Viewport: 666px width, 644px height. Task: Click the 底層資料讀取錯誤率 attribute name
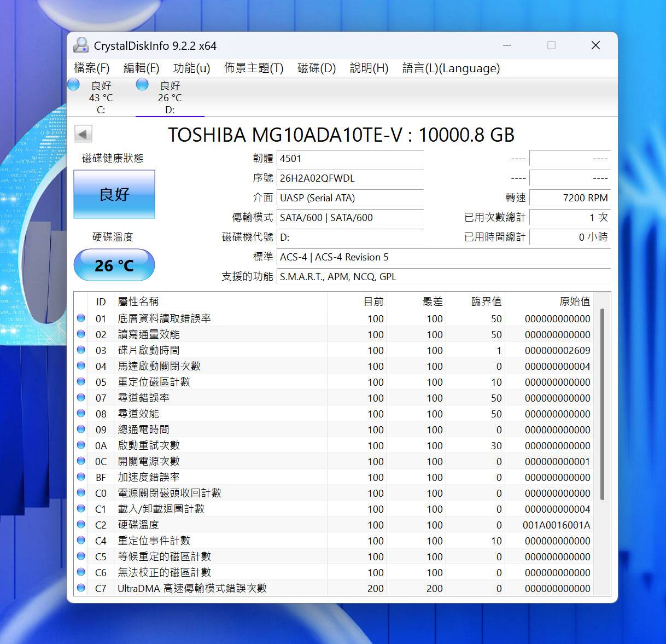coord(164,318)
